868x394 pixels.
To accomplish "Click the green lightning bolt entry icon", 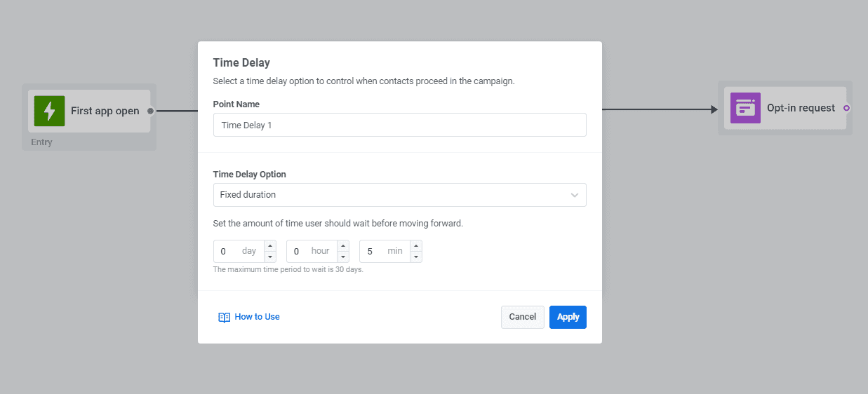I will click(x=49, y=111).
